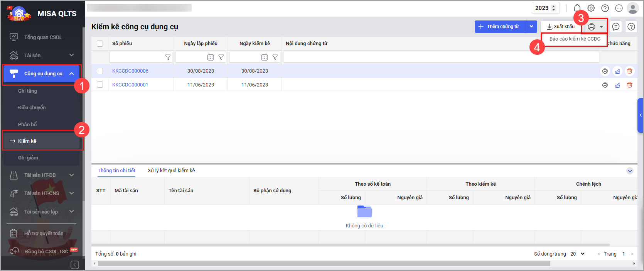The image size is (644, 271).
Task: Go to previous page arrow
Action: click(x=598, y=254)
